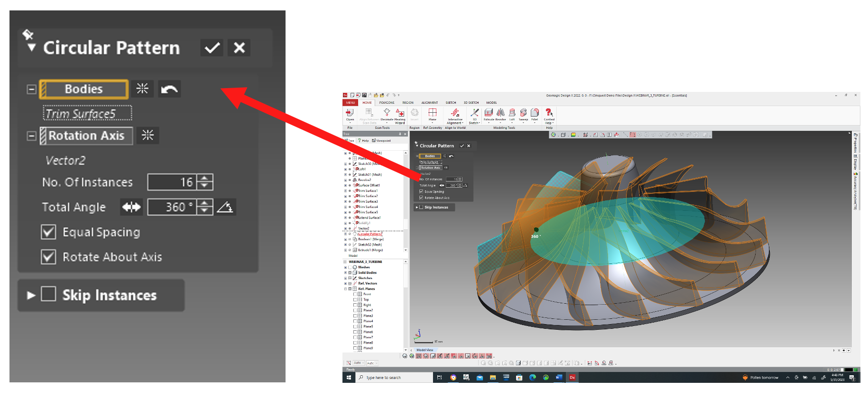Image resolution: width=868 pixels, height=398 pixels.
Task: Open the red MENU tab
Action: tap(351, 102)
